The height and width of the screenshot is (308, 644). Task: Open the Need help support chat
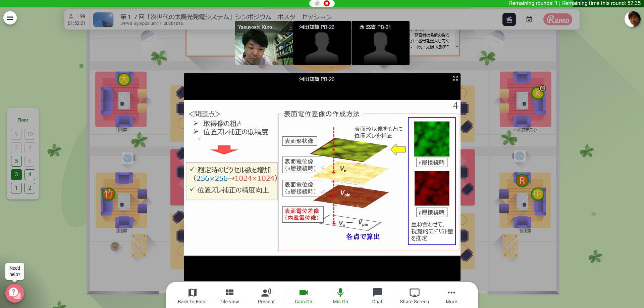click(14, 293)
